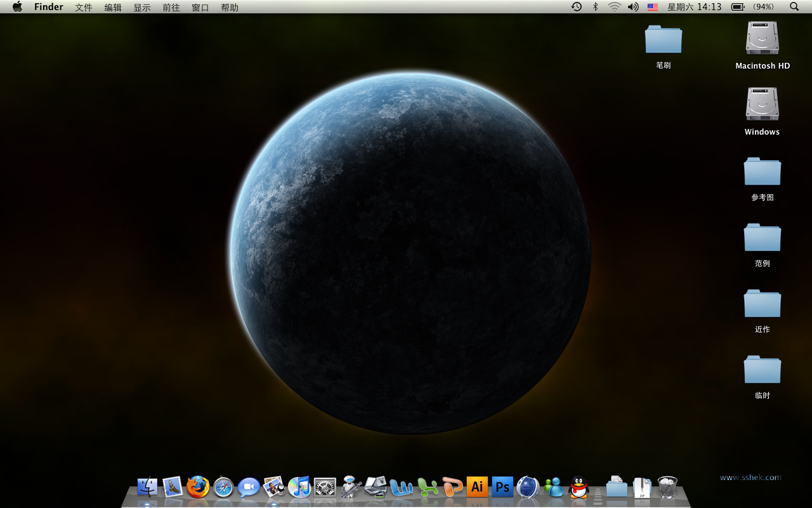
Task: Open the Wi-Fi status menu
Action: 614,7
